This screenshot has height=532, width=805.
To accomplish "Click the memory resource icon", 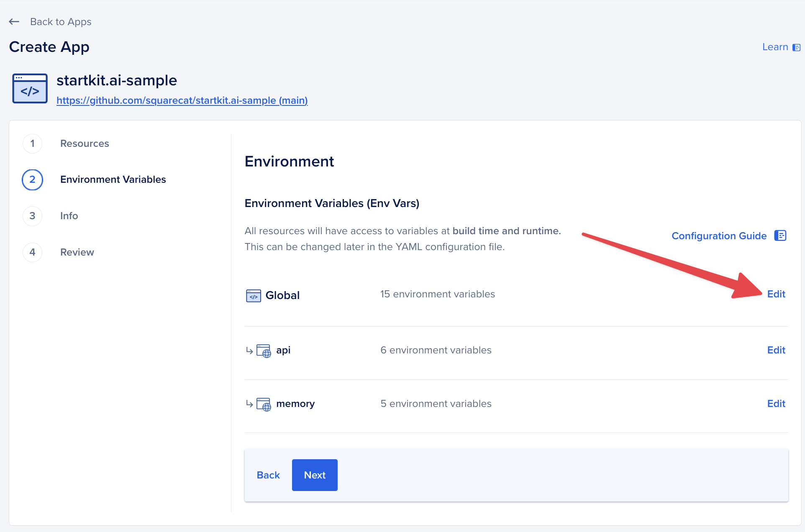I will [x=263, y=404].
